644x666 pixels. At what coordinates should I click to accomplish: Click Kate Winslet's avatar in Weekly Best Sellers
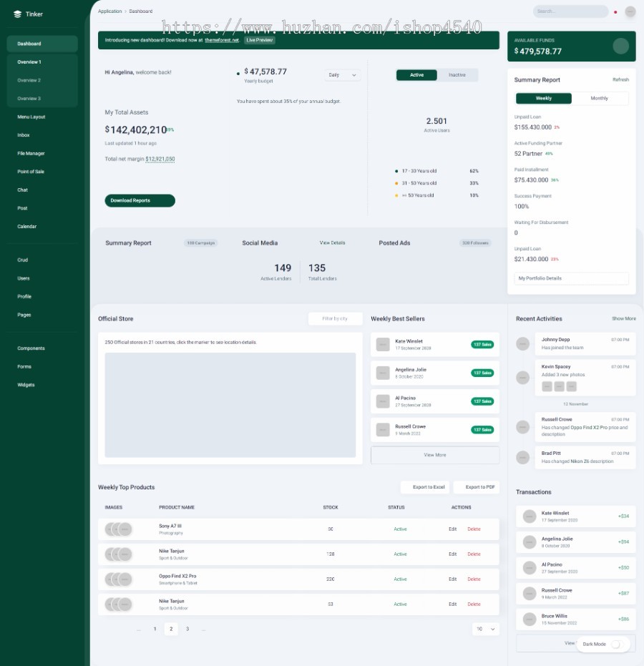pyautogui.click(x=383, y=345)
